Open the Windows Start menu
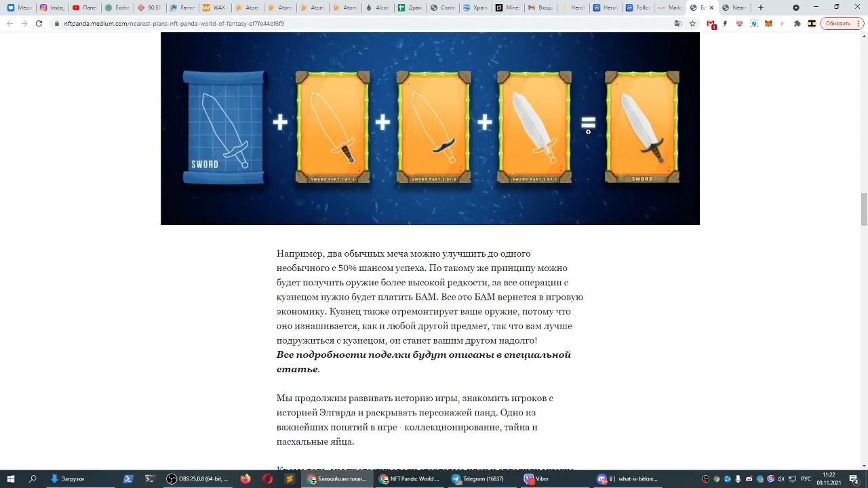This screenshot has height=488, width=868. click(10, 479)
